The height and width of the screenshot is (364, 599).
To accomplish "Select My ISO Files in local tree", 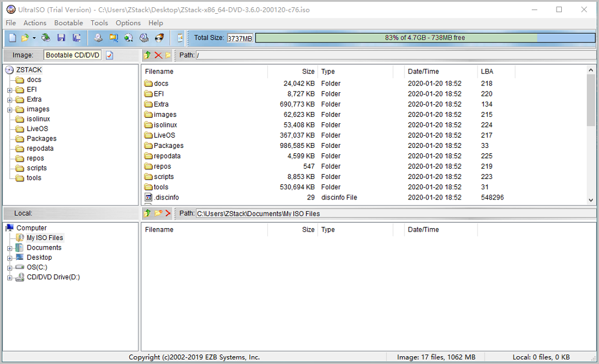I will pos(45,238).
